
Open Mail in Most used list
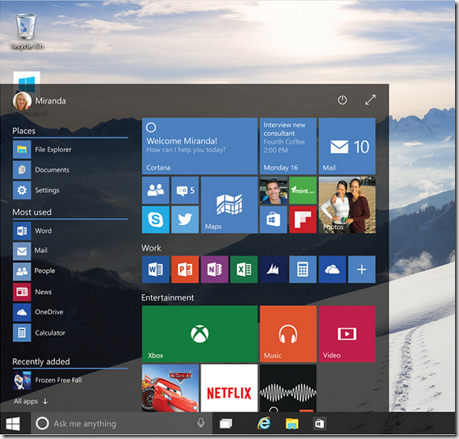click(70, 251)
